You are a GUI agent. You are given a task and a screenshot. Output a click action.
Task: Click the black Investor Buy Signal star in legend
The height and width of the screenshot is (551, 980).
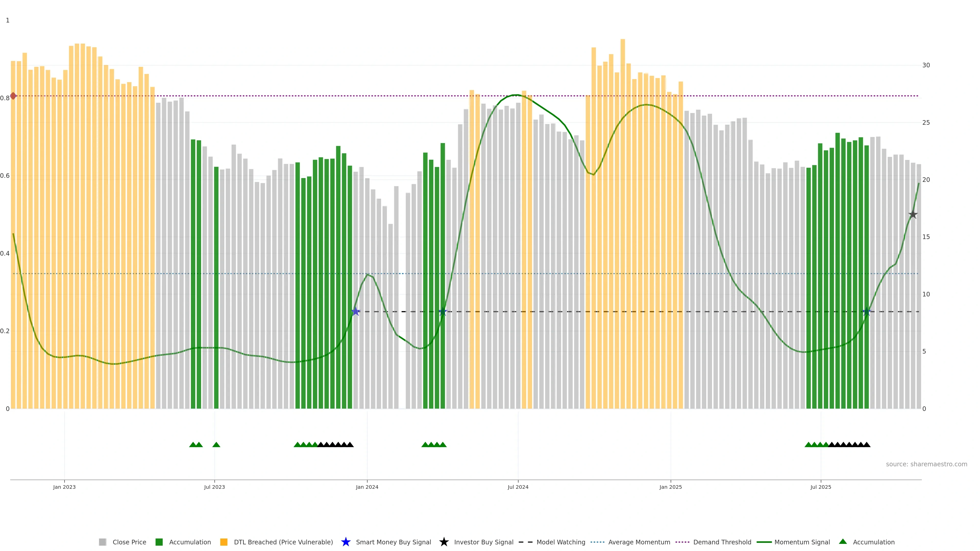(x=444, y=542)
